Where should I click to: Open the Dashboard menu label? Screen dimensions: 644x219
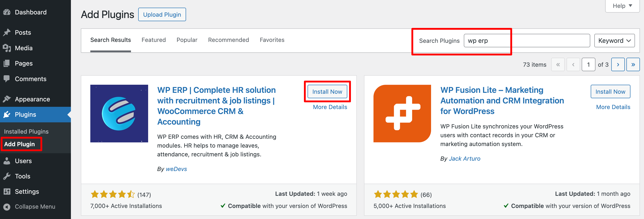coord(31,12)
